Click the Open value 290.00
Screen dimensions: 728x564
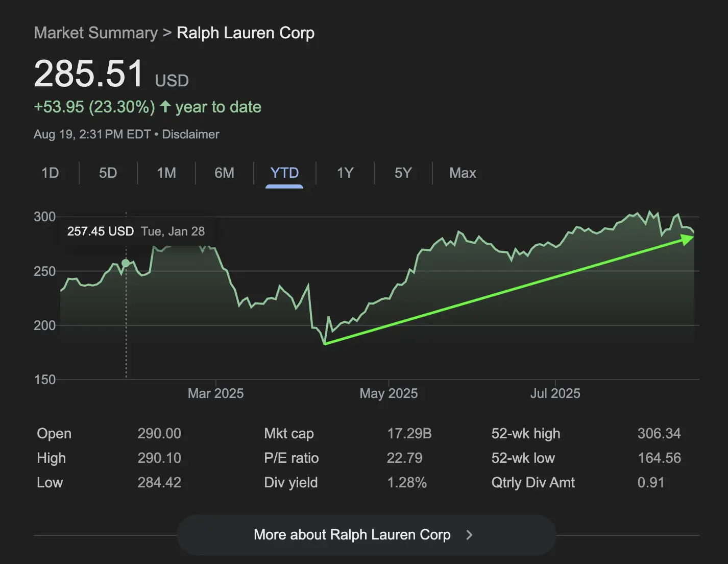159,434
